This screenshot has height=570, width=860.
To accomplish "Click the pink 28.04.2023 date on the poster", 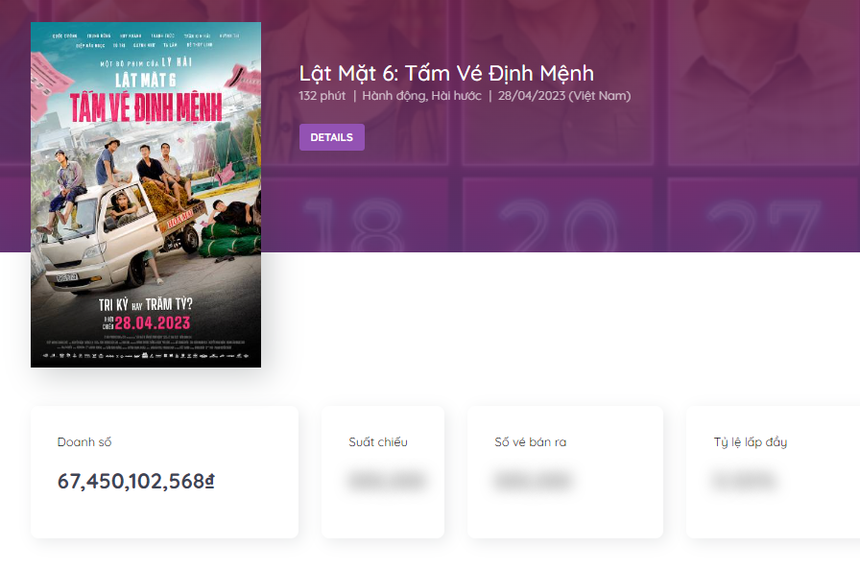I will tap(152, 323).
